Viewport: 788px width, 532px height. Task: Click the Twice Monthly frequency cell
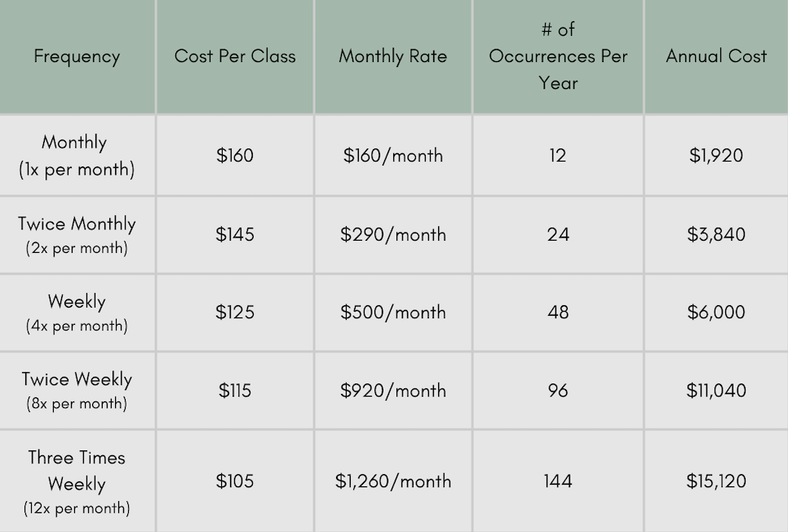[77, 235]
